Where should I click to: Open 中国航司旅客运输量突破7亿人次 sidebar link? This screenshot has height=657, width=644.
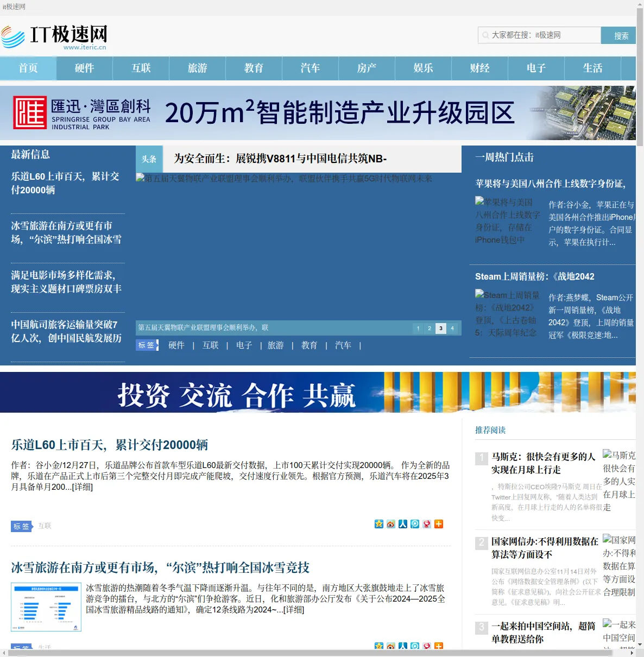pyautogui.click(x=66, y=331)
